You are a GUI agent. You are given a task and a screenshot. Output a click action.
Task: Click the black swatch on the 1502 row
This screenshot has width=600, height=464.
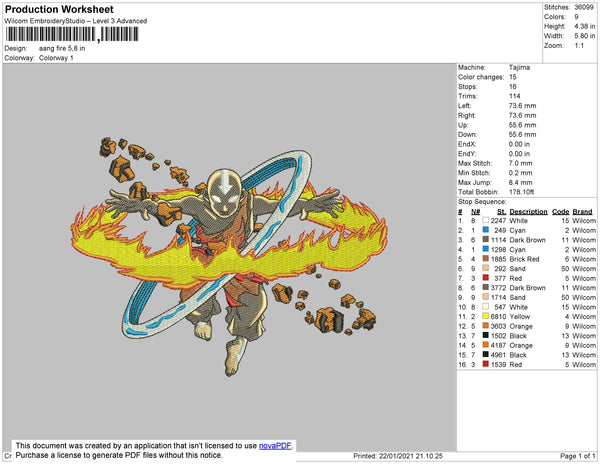[x=486, y=335]
